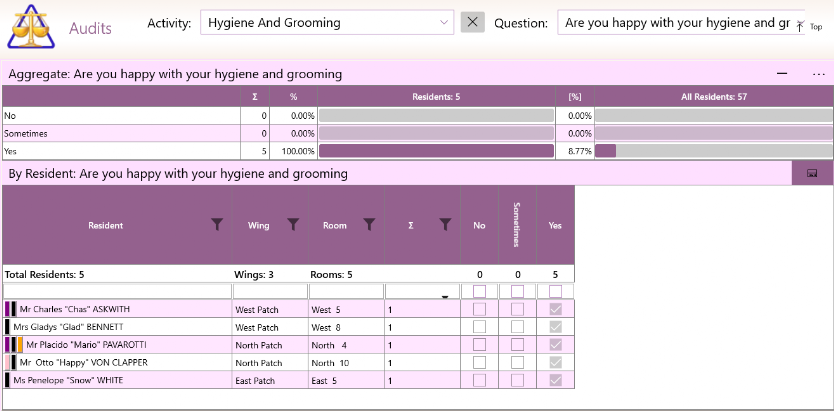Sort by the Sometimes column header
Screen dimensions: 834x411
[x=518, y=225]
